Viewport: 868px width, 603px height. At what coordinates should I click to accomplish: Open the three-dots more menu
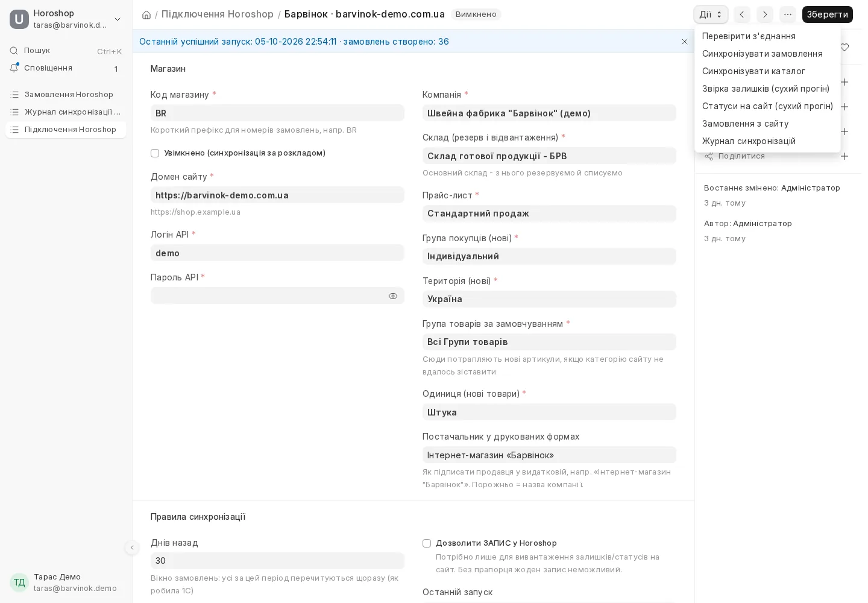(x=788, y=14)
